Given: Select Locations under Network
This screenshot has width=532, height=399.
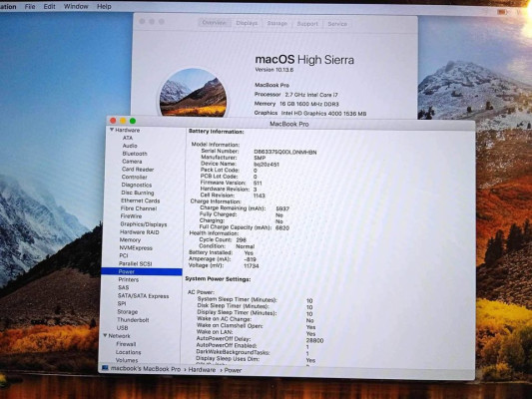Looking at the screenshot, I should tap(128, 352).
